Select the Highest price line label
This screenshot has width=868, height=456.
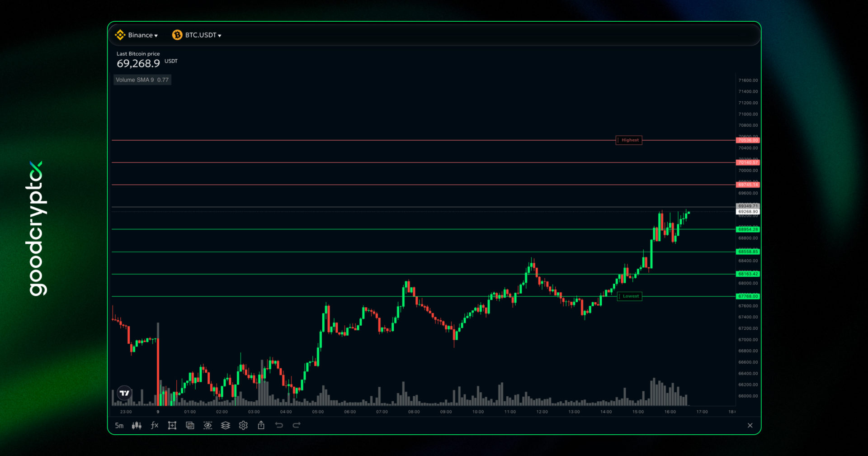point(629,140)
